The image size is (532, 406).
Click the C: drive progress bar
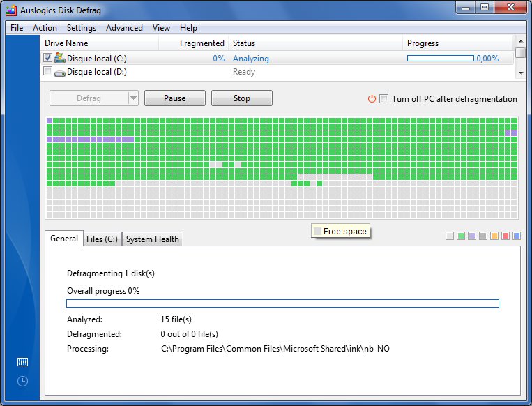pyautogui.click(x=441, y=59)
